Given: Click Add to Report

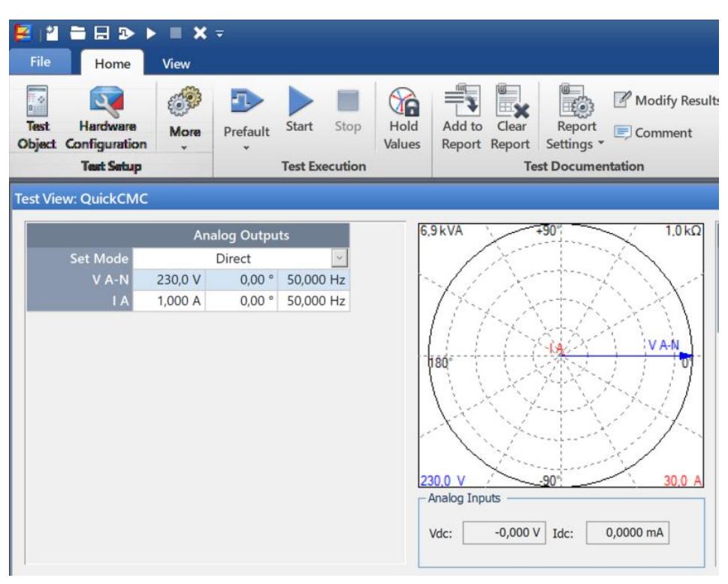Looking at the screenshot, I should (x=461, y=117).
